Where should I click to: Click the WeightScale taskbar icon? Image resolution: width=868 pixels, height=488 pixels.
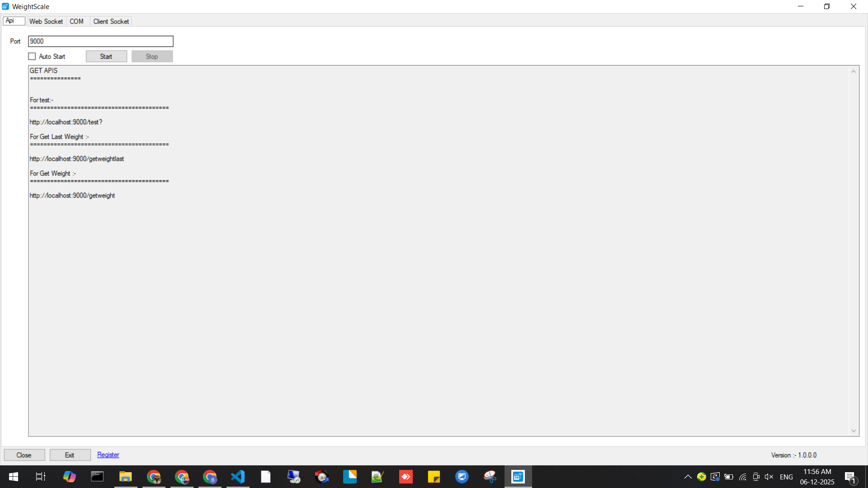[518, 477]
